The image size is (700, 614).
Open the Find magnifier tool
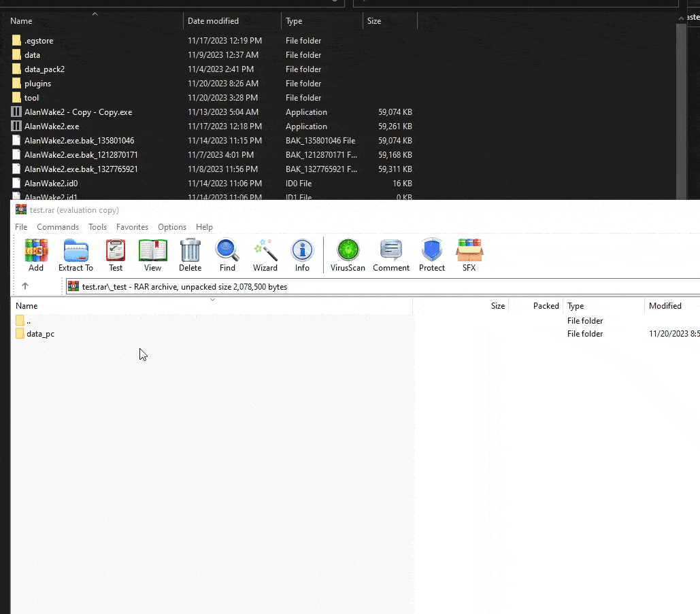pos(227,255)
